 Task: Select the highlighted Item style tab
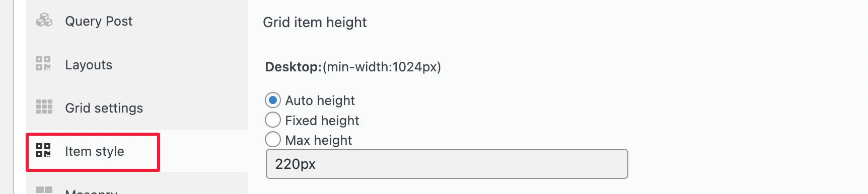(93, 152)
